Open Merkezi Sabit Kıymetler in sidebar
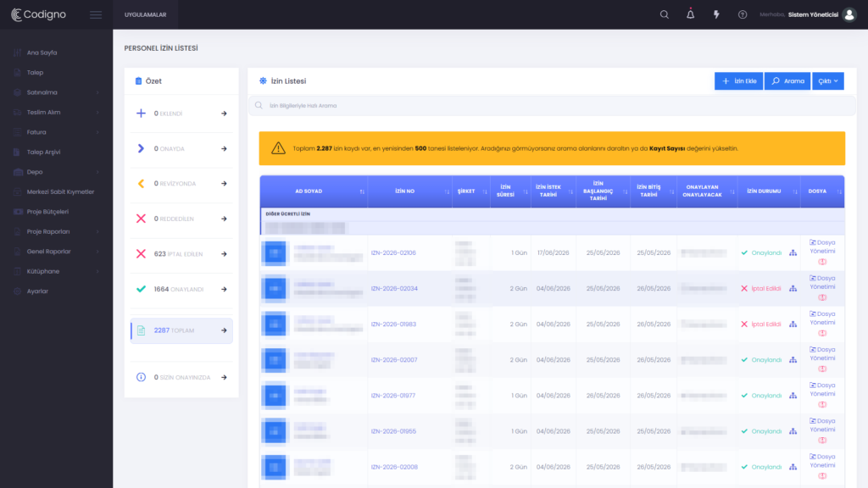This screenshot has height=488, width=868. (x=60, y=192)
